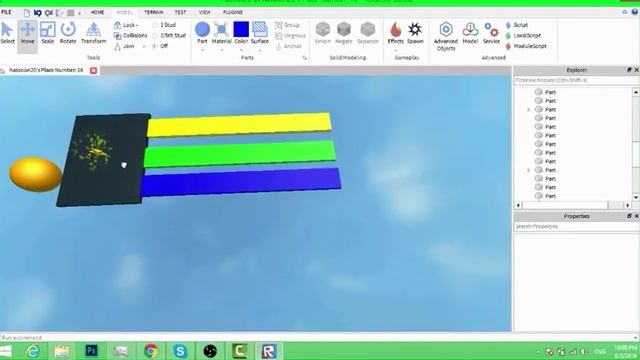Toggle the Join surfaces option

point(124,47)
